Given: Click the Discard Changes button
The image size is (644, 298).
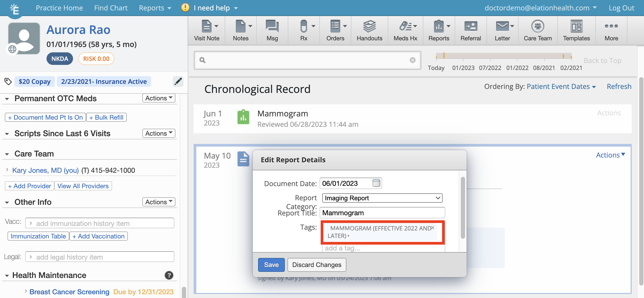Looking at the screenshot, I should pos(317,265).
